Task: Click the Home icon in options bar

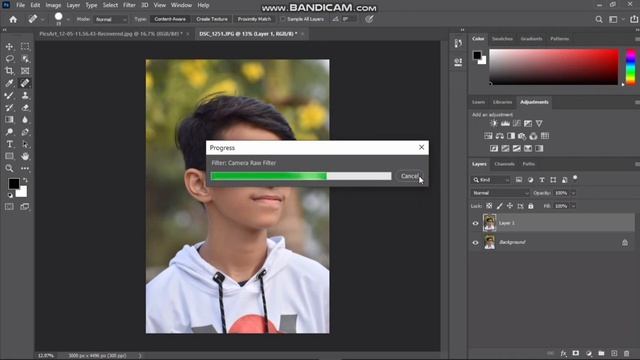Action: point(13,19)
